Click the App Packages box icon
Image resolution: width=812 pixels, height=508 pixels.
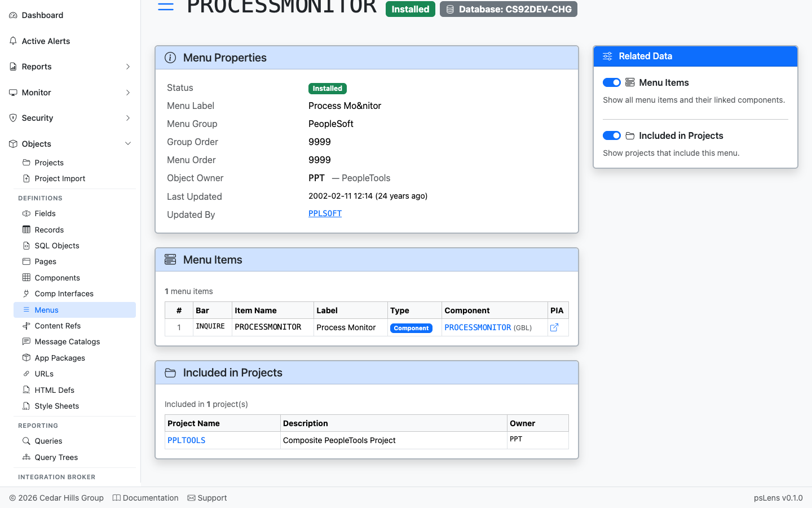tap(27, 358)
